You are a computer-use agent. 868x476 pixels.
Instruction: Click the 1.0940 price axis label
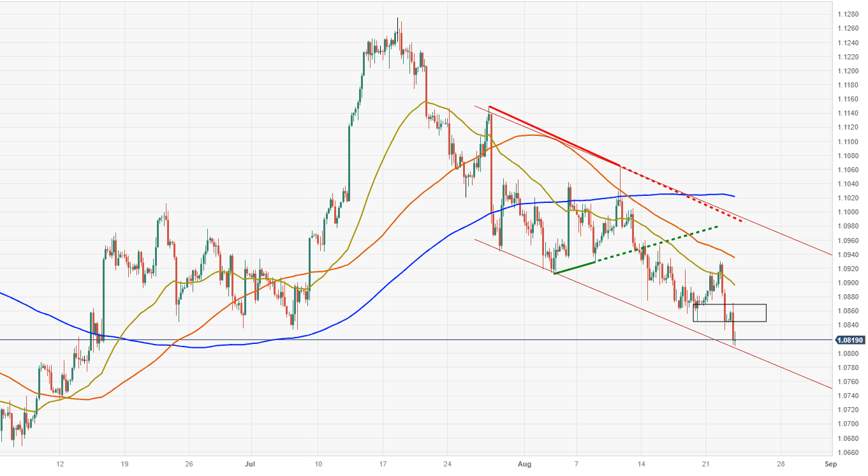(x=849, y=255)
